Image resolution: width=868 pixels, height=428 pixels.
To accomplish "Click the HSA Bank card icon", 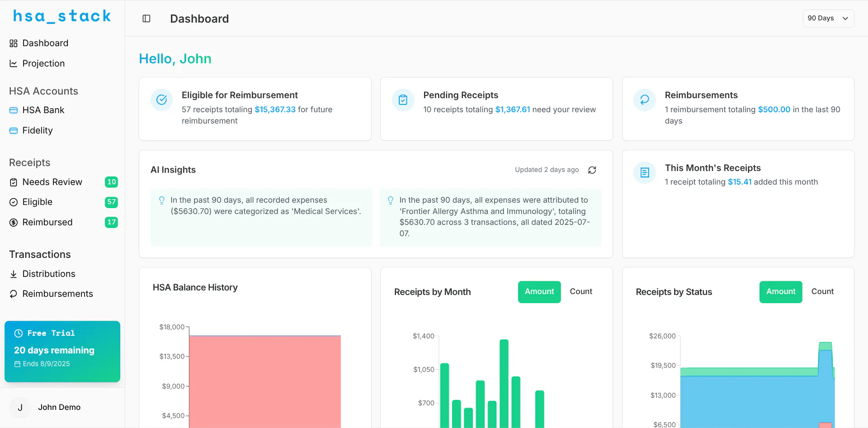I will 14,110.
